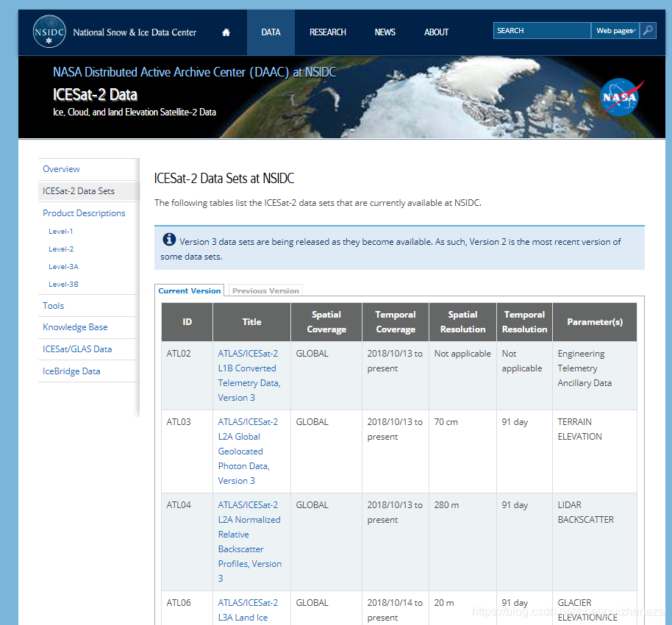Click the ICESat-2 Data Sets at NSIDC heading
This screenshot has height=625, width=672.
224,179
